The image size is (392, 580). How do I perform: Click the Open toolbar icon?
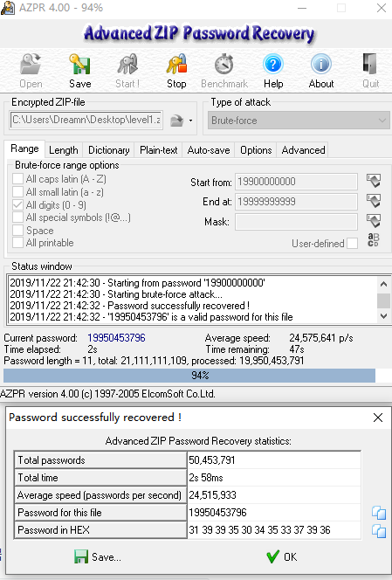31,71
